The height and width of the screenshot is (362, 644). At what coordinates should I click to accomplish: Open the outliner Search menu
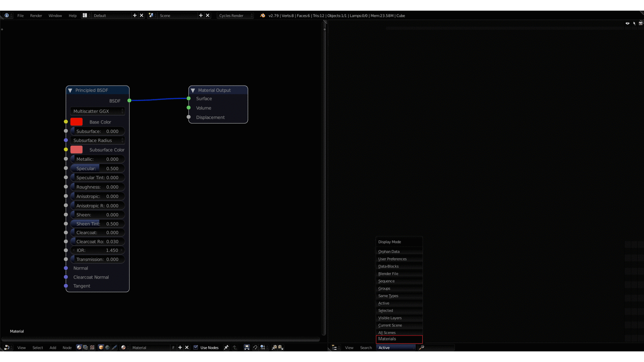pyautogui.click(x=366, y=348)
